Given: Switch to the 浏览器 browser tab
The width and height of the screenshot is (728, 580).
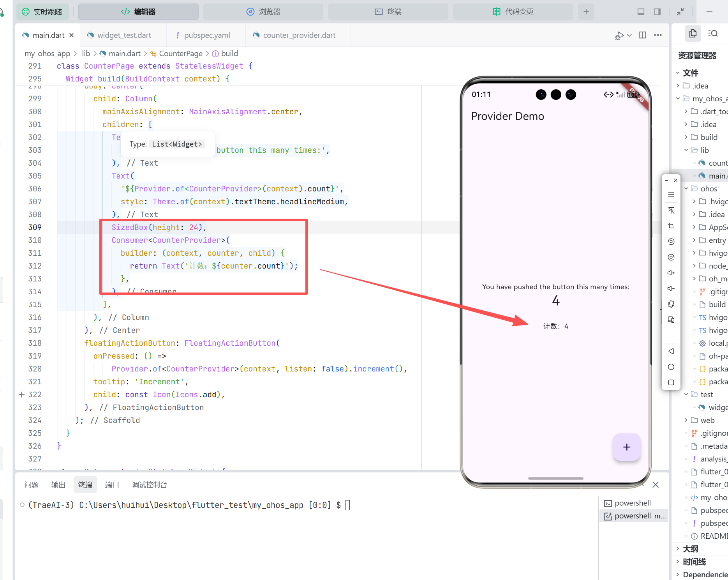Looking at the screenshot, I should 263,12.
